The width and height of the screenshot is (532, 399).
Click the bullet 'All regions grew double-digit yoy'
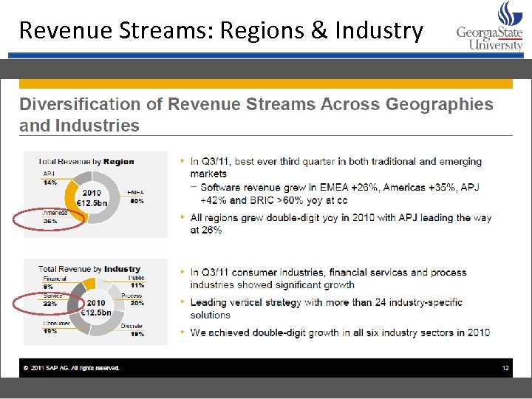point(341,224)
